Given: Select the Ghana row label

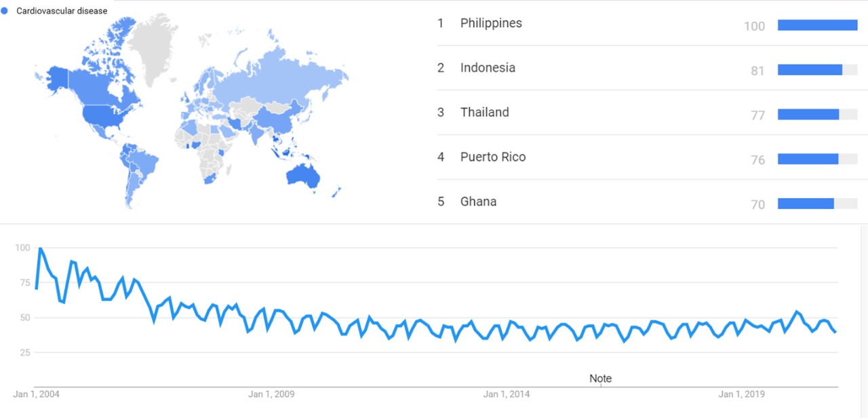Looking at the screenshot, I should 478,202.
